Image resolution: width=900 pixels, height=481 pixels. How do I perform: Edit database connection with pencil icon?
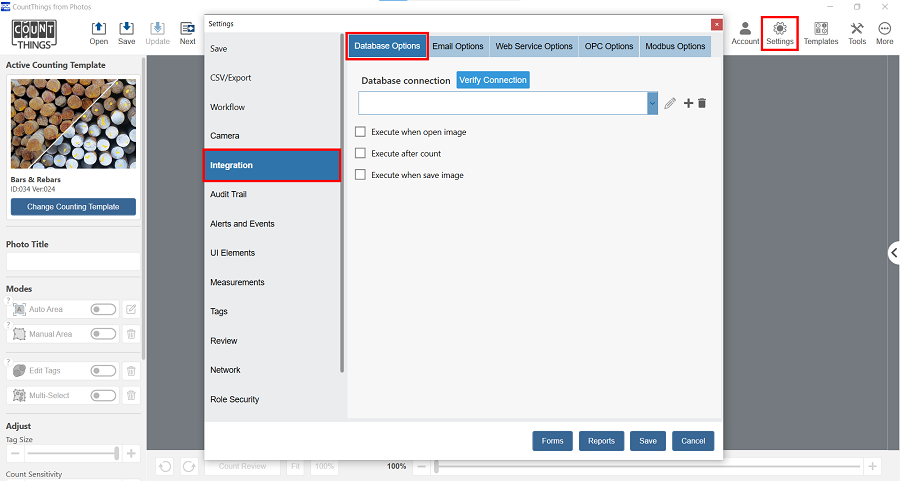click(x=670, y=103)
